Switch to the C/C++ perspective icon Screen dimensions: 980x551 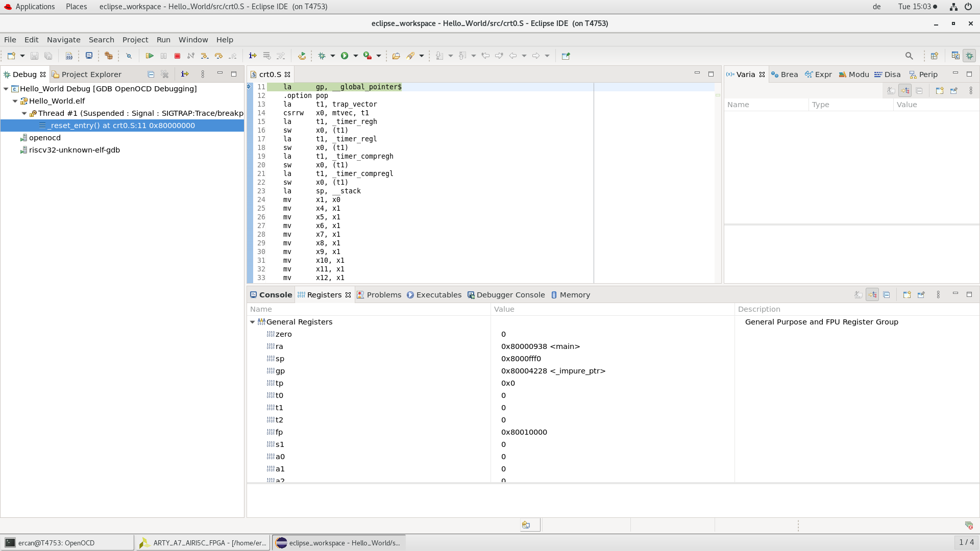955,56
